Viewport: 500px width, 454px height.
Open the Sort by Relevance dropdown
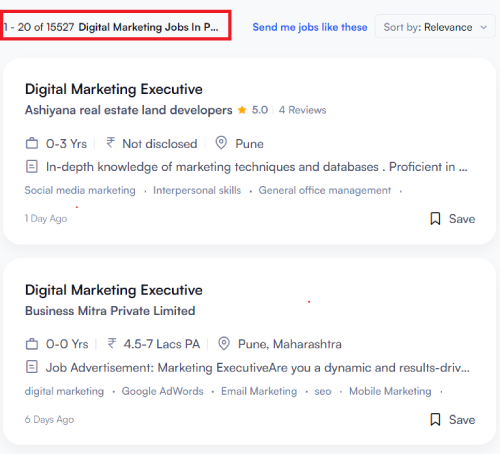pos(435,26)
